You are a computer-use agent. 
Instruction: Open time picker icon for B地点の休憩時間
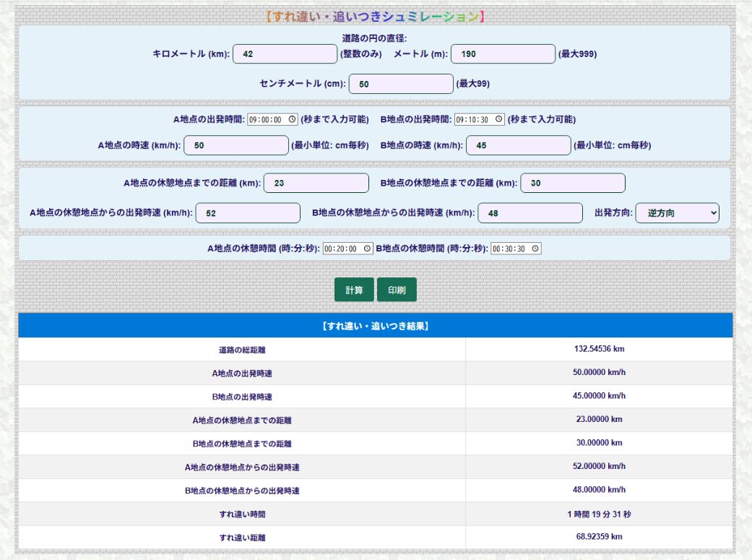[535, 249]
